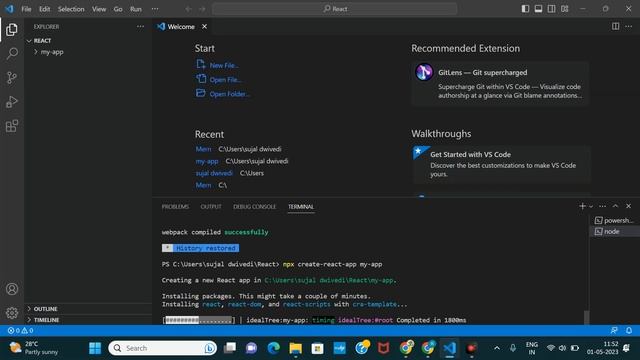
Task: Collapse the REACT folder section
Action: click(x=88, y=41)
